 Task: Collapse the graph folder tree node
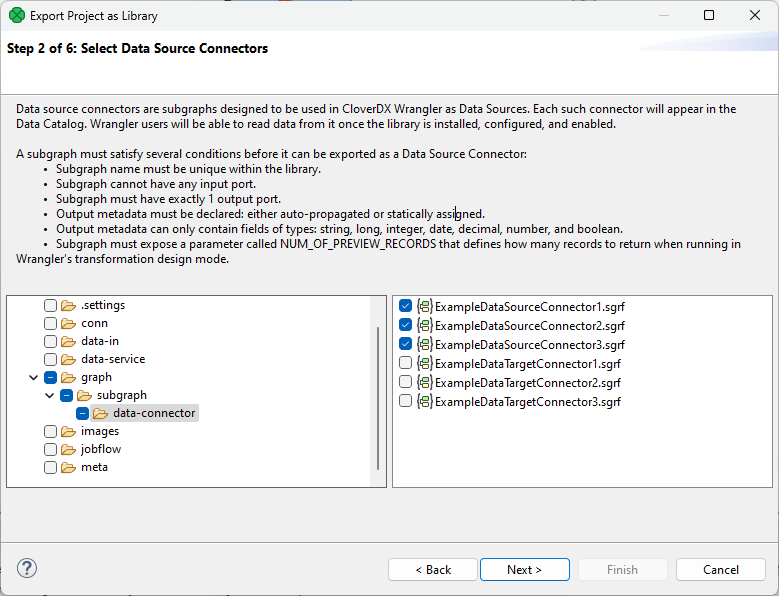[34, 378]
